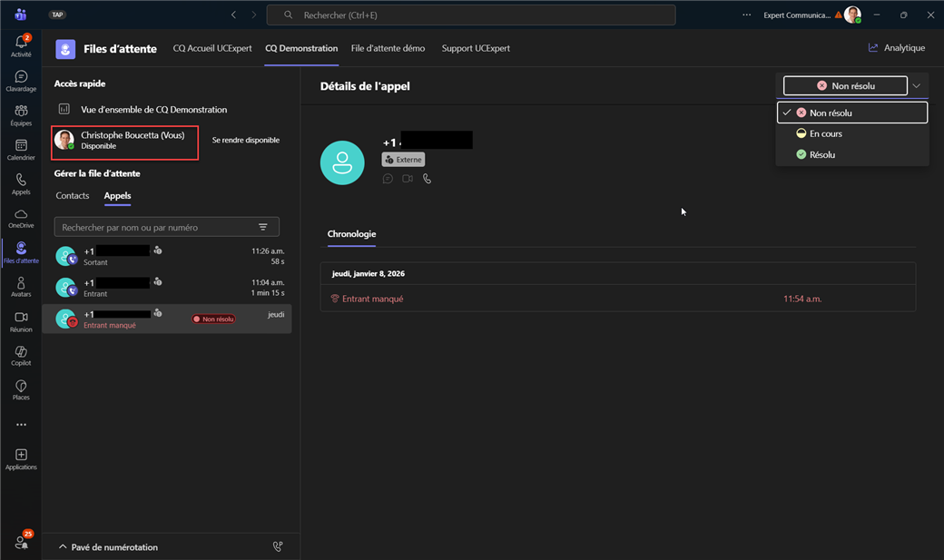Switch to CQ Accueil UCExpert tab
This screenshot has width=944, height=560.
(x=212, y=48)
